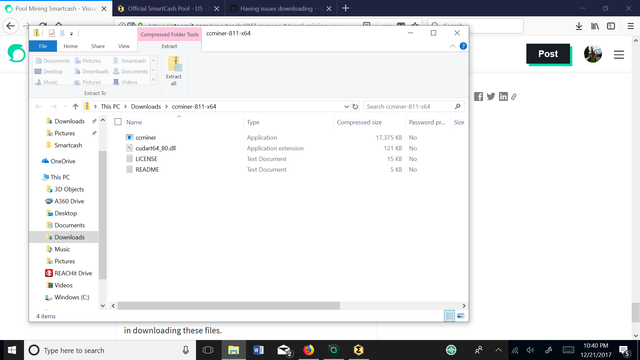Screen dimensions: 640x360
Task: Open A360 Drive in sidebar
Action: coord(69,201)
